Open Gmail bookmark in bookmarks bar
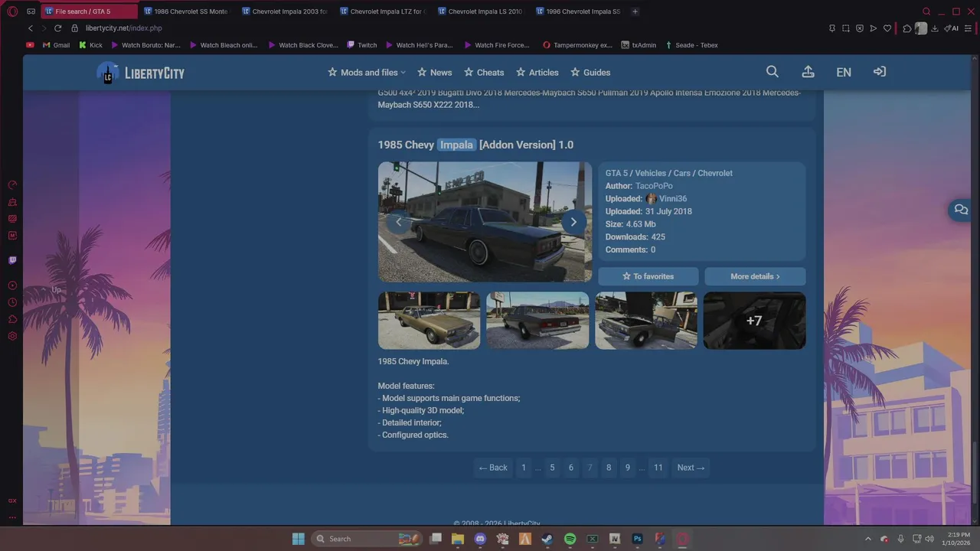 pos(56,45)
